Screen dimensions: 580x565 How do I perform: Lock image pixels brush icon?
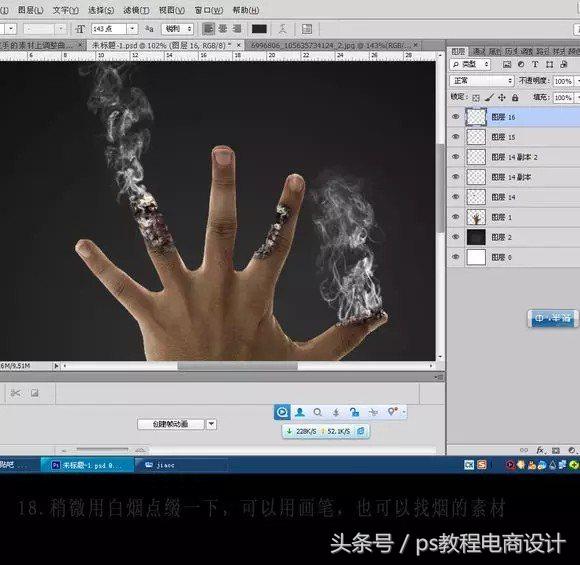[x=489, y=98]
